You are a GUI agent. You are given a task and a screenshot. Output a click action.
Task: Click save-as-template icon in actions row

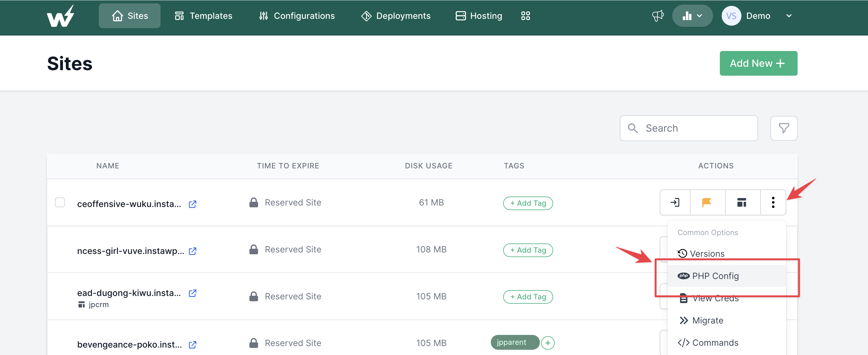point(742,202)
